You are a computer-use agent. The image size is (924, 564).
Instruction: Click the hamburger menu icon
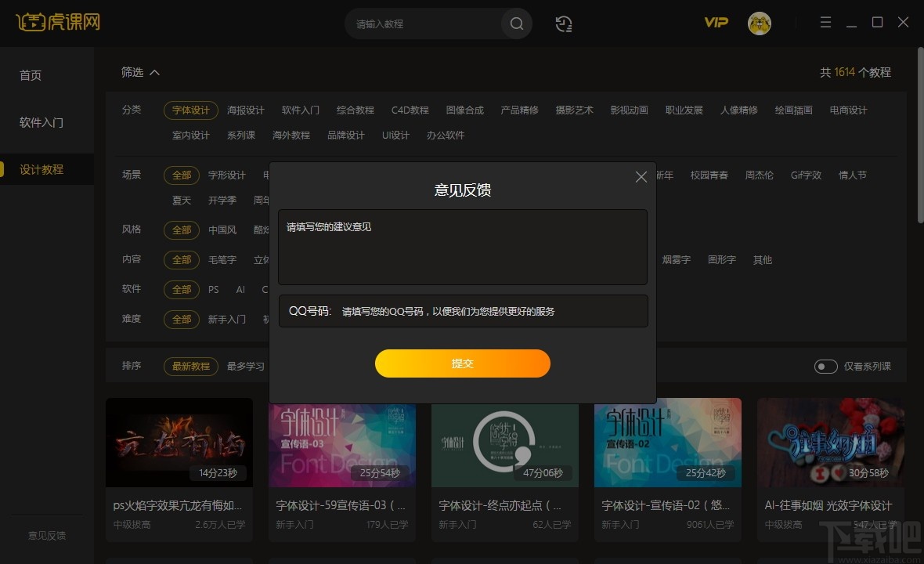(x=825, y=23)
